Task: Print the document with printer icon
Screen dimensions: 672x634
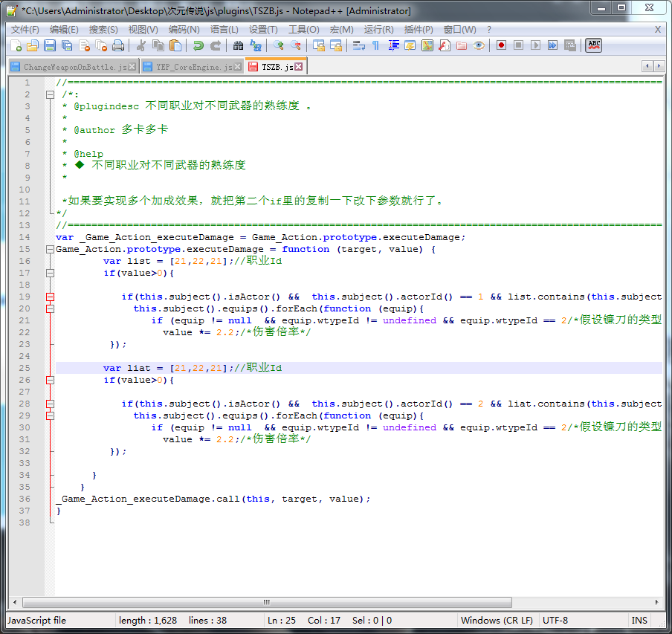Action: coord(118,45)
